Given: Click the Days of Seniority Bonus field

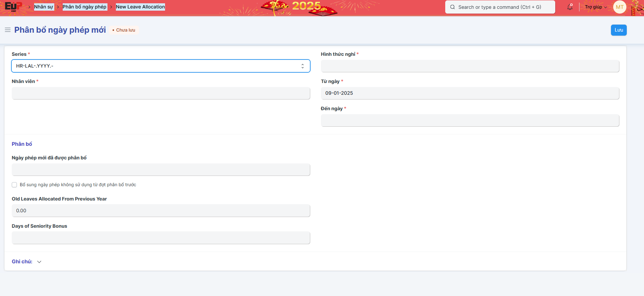Looking at the screenshot, I should (x=161, y=238).
